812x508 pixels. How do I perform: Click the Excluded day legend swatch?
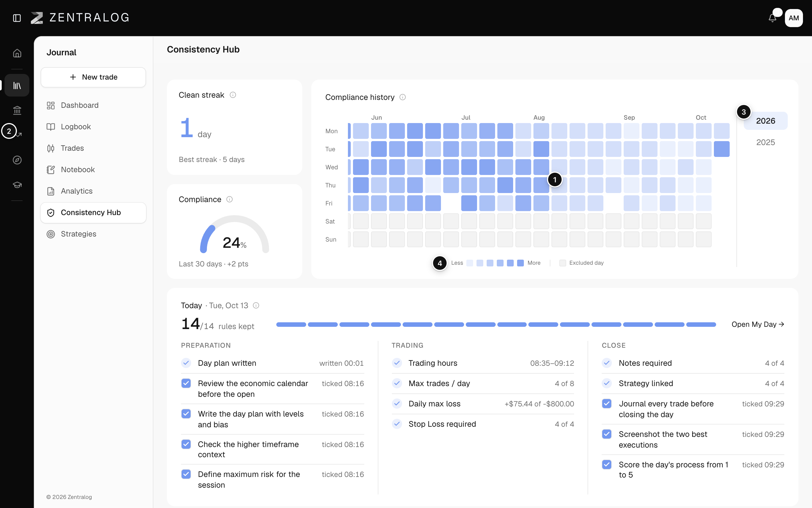click(x=563, y=263)
